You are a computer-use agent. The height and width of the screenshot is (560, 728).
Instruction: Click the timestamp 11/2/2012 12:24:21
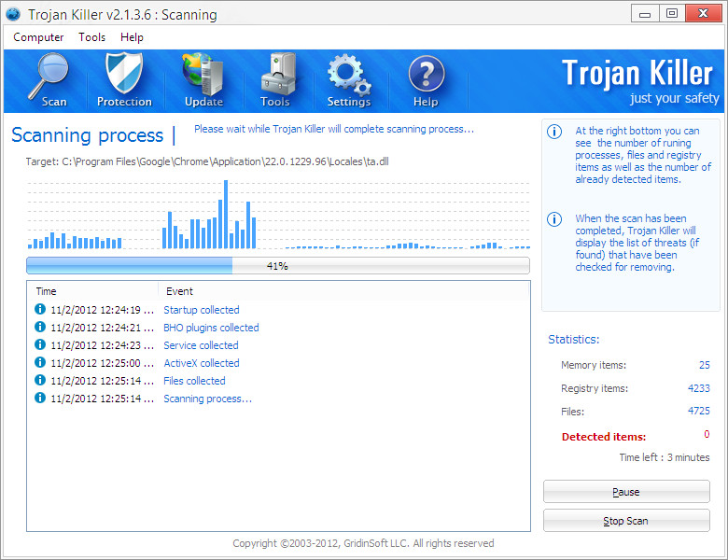click(102, 328)
